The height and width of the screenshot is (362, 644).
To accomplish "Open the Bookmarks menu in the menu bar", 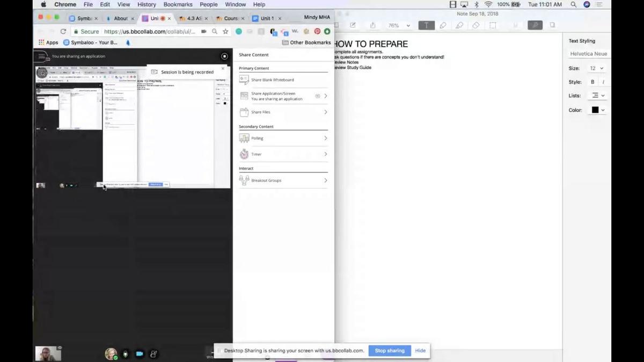I will point(178,4).
